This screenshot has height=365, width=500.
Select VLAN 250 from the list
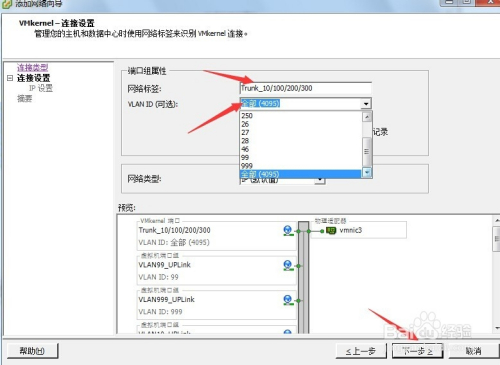pyautogui.click(x=301, y=116)
